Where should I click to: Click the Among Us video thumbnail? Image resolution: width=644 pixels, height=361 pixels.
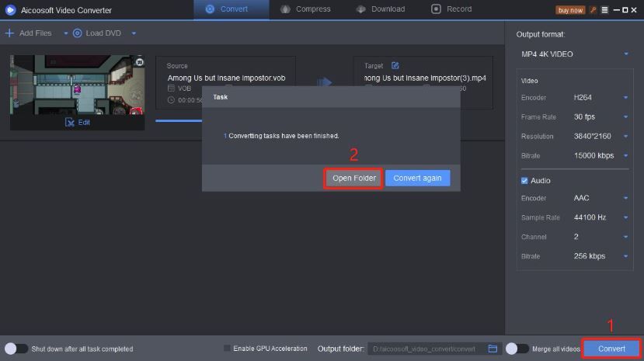77,85
